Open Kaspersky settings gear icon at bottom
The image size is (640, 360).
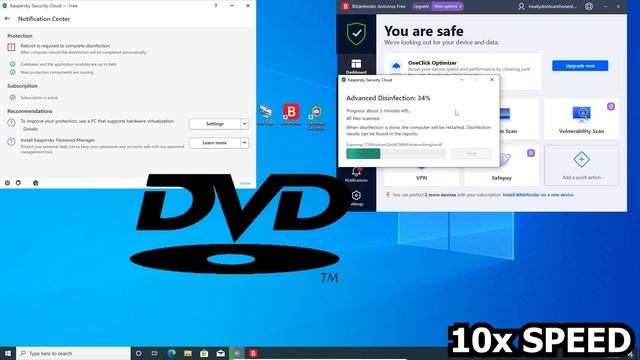(x=7, y=183)
